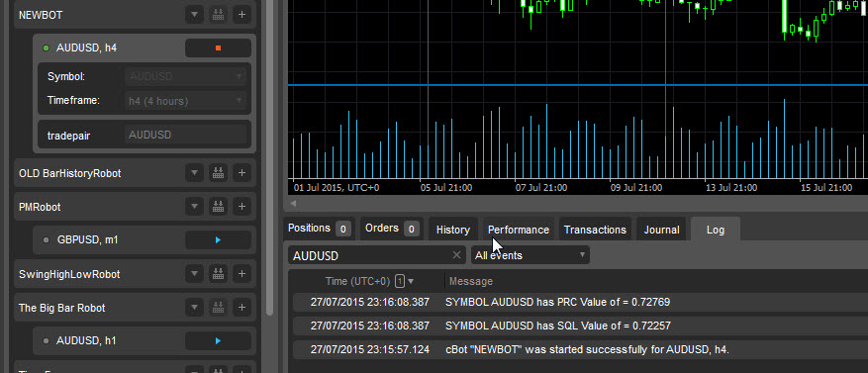Open the Journal tab

(661, 230)
